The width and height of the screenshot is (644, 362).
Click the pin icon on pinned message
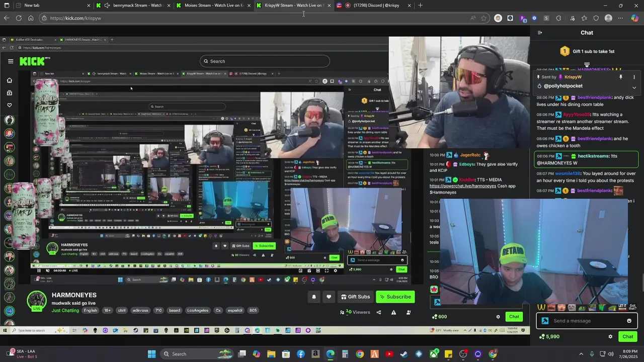(x=621, y=77)
